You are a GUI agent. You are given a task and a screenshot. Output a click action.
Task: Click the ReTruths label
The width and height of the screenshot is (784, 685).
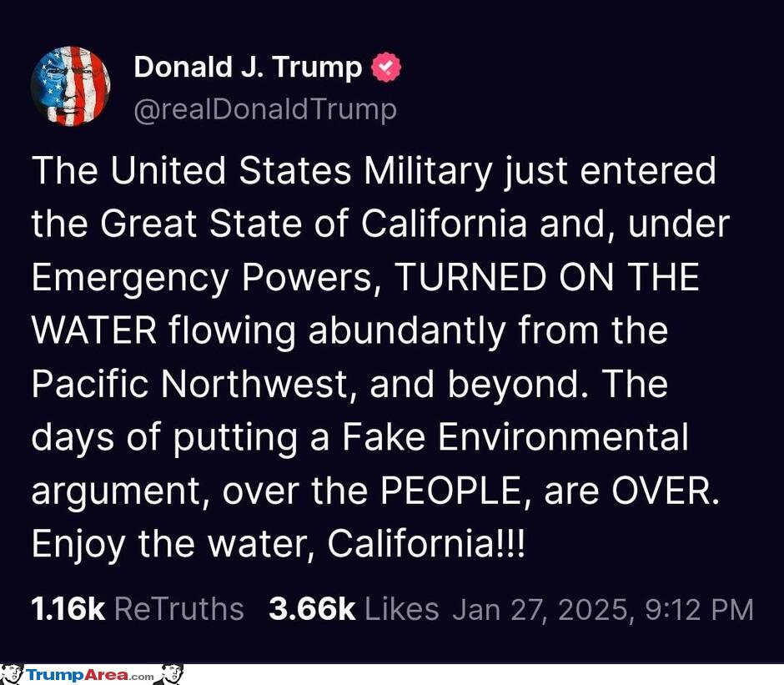click(179, 609)
